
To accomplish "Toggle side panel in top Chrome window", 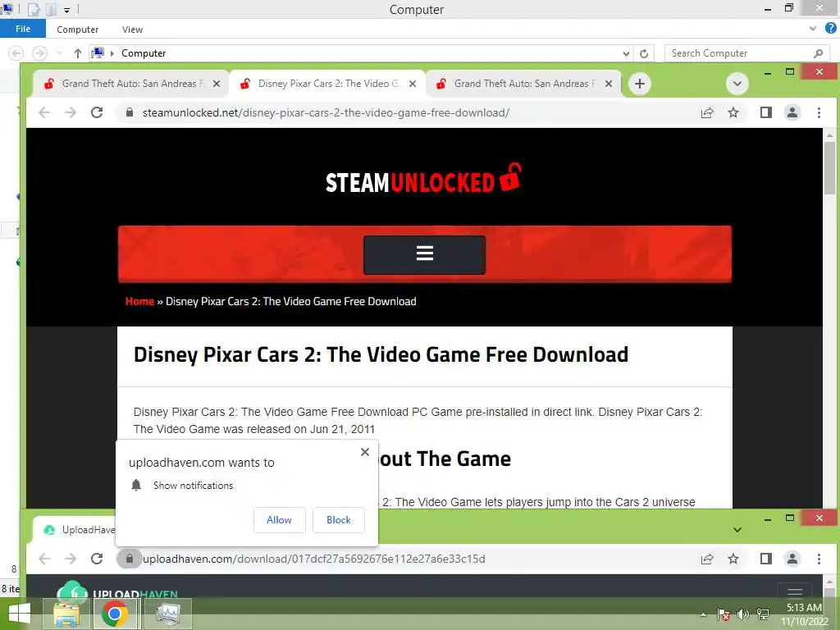I will tap(766, 112).
